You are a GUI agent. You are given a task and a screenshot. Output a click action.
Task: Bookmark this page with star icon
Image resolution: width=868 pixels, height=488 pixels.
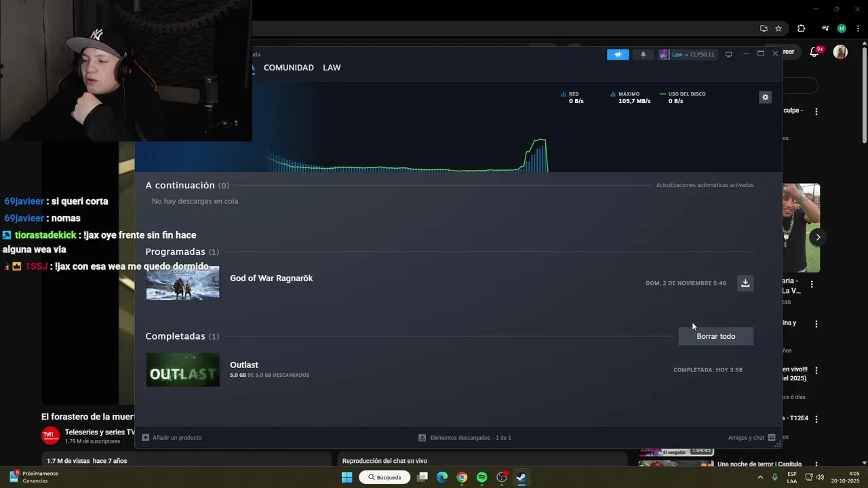tap(778, 28)
